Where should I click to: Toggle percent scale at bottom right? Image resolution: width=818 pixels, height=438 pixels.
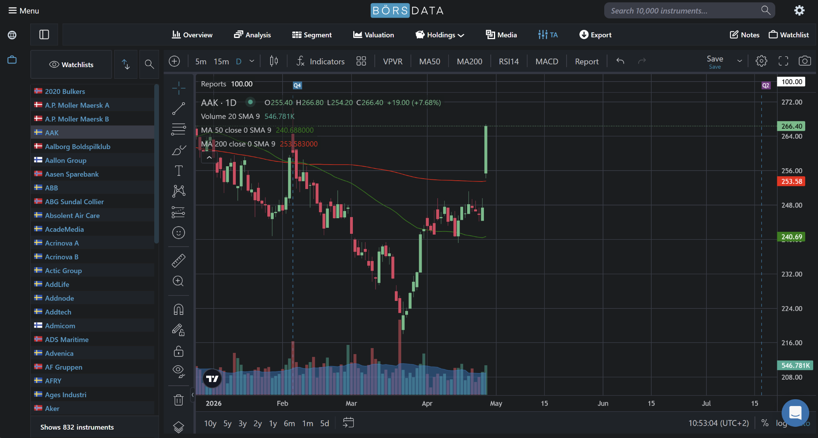coord(765,423)
